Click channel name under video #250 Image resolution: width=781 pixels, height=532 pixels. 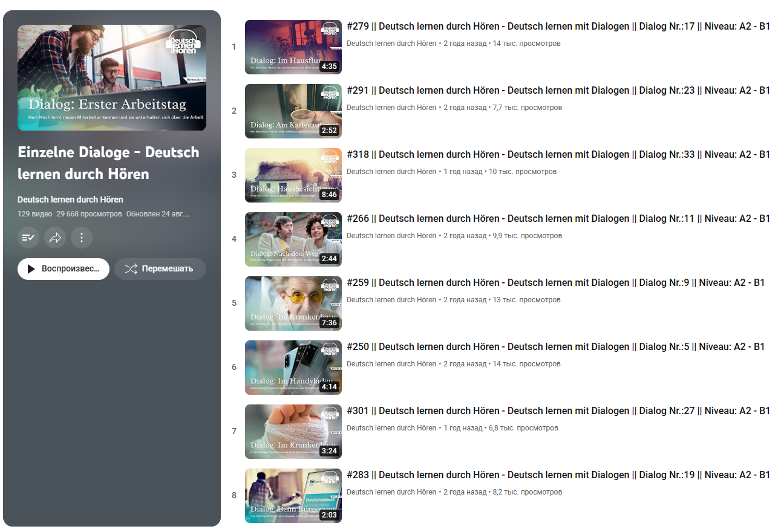pyautogui.click(x=391, y=364)
